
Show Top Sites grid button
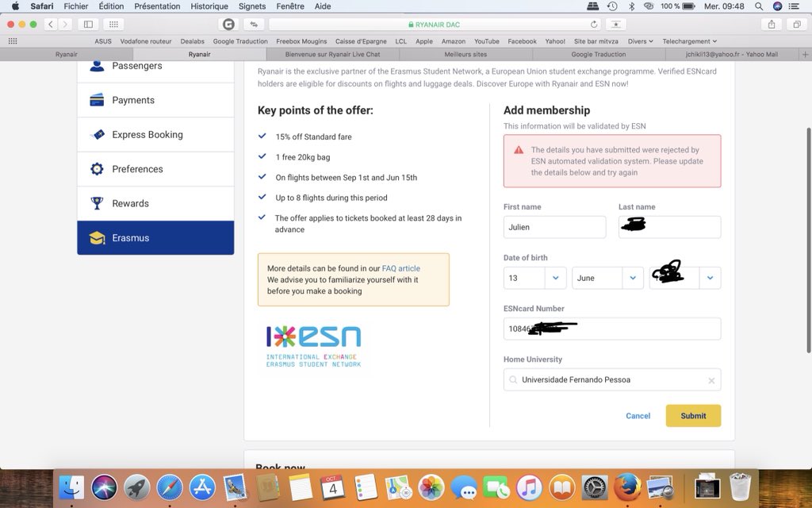click(x=113, y=25)
